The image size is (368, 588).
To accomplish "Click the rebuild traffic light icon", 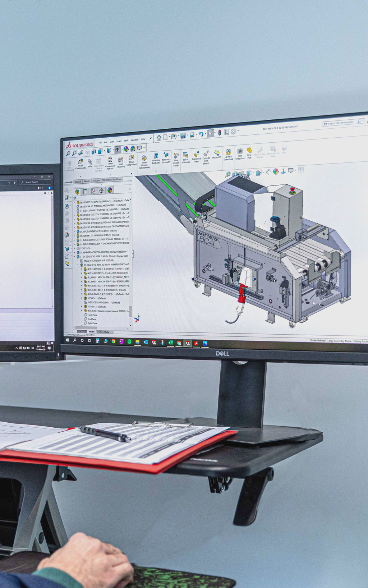I will click(219, 133).
